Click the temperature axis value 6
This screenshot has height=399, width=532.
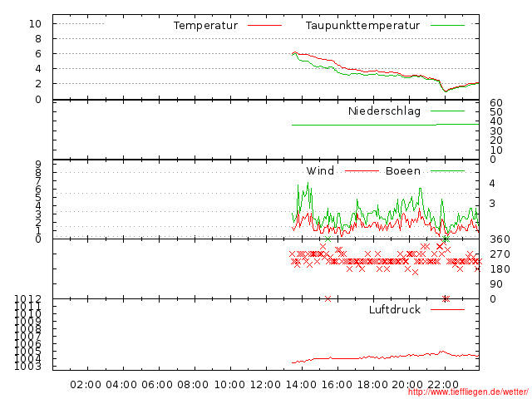pyautogui.click(x=38, y=53)
